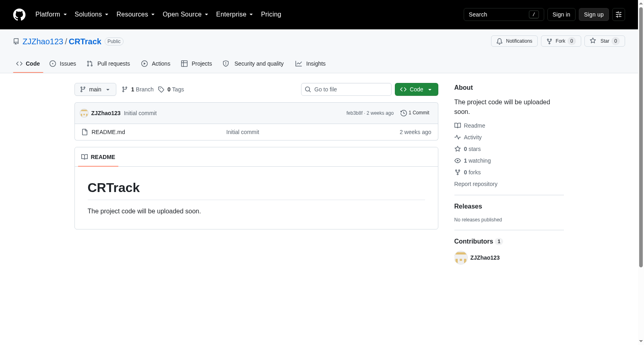Click the branch icon next to 1 Branch
Viewport: 644px width, 345px height.
tap(125, 89)
